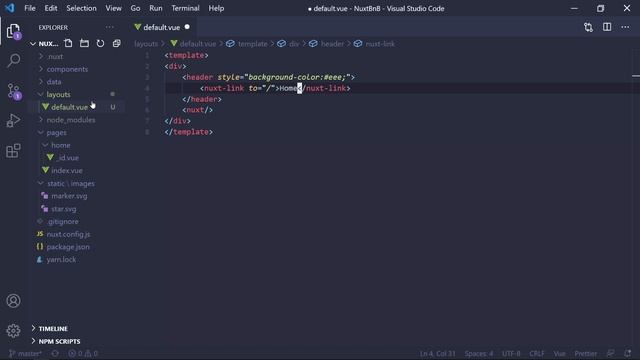The height and width of the screenshot is (360, 640).
Task: Open changes compare icon in editor toolbar
Action: coord(588,27)
